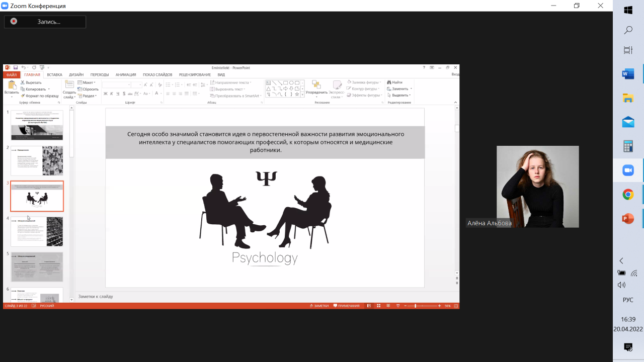The image size is (644, 362).
Task: Click the zoom slider in PowerPoint status bar
Action: (416, 306)
